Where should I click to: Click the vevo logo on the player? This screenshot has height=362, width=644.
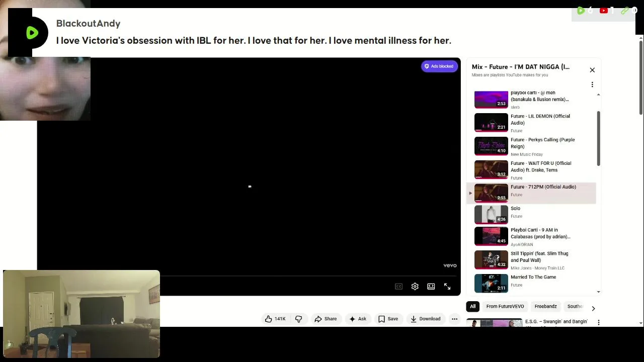point(450,265)
